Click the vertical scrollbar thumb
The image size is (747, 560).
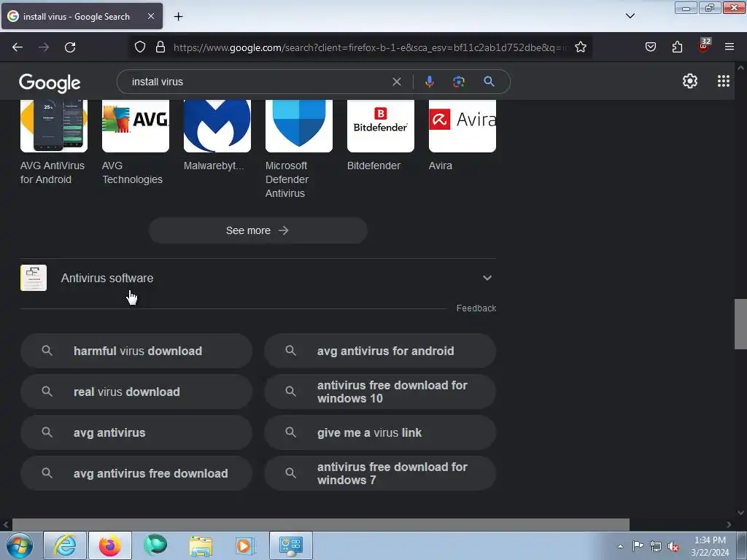tap(740, 324)
